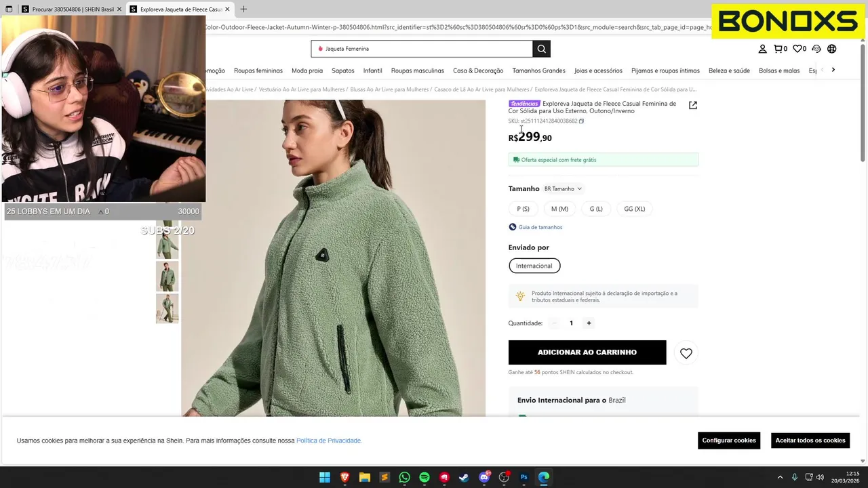Open Photoshop from taskbar

[x=524, y=477]
